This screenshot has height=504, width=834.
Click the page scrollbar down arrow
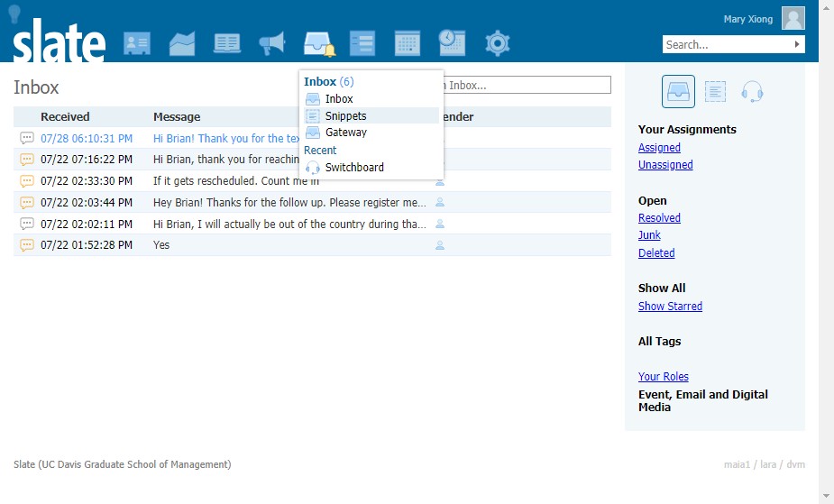[x=826, y=497]
